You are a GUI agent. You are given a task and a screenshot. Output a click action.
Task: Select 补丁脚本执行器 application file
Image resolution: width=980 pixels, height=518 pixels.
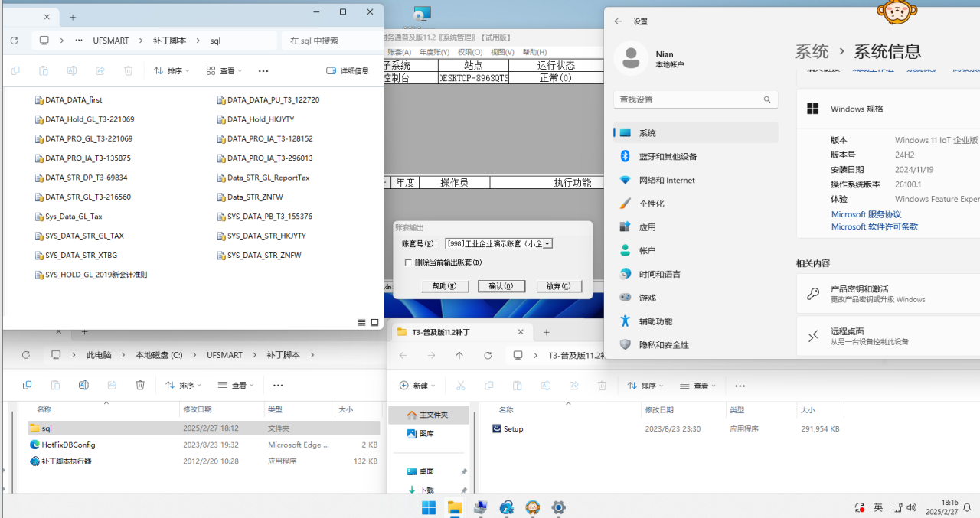click(x=66, y=461)
